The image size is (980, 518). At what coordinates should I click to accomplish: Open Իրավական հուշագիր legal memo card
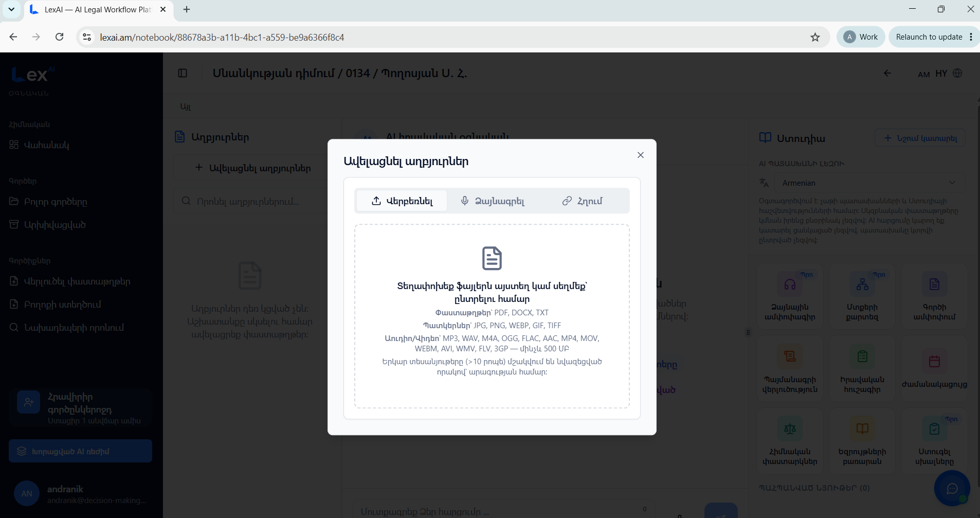click(862, 368)
